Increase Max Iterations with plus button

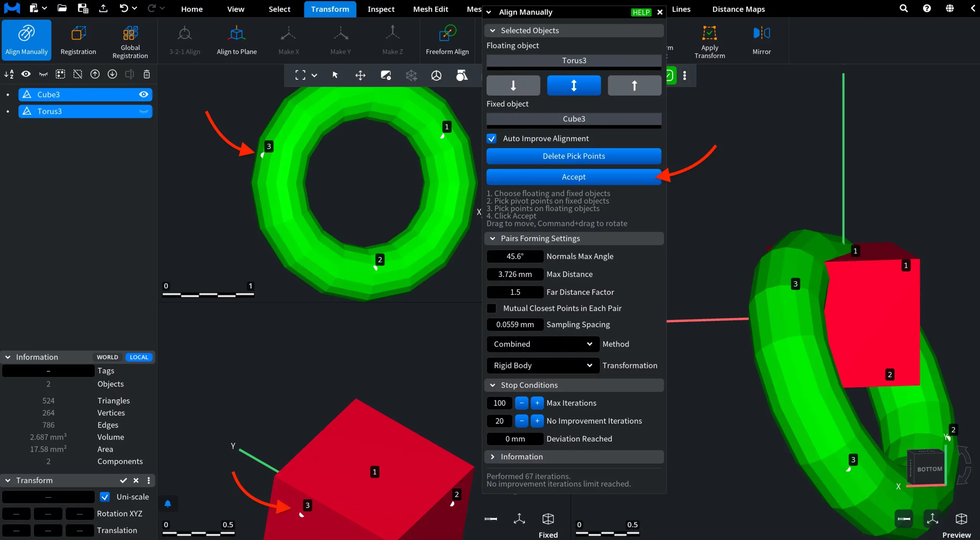(537, 403)
